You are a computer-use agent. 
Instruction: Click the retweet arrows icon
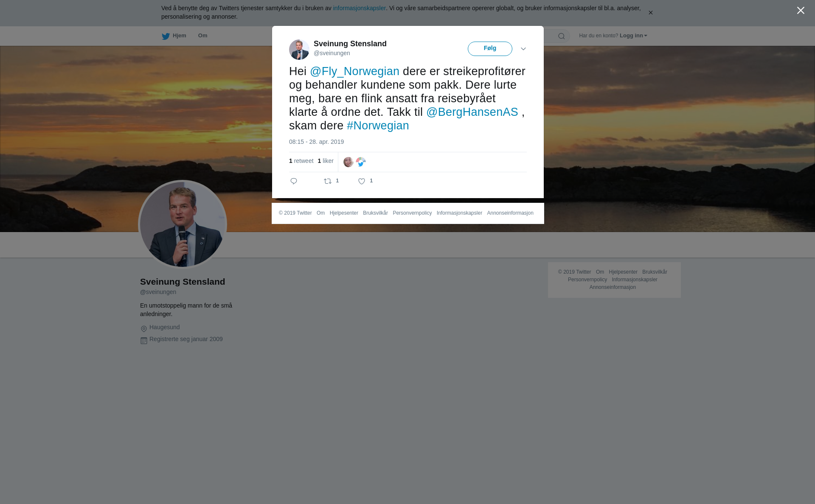(x=328, y=181)
